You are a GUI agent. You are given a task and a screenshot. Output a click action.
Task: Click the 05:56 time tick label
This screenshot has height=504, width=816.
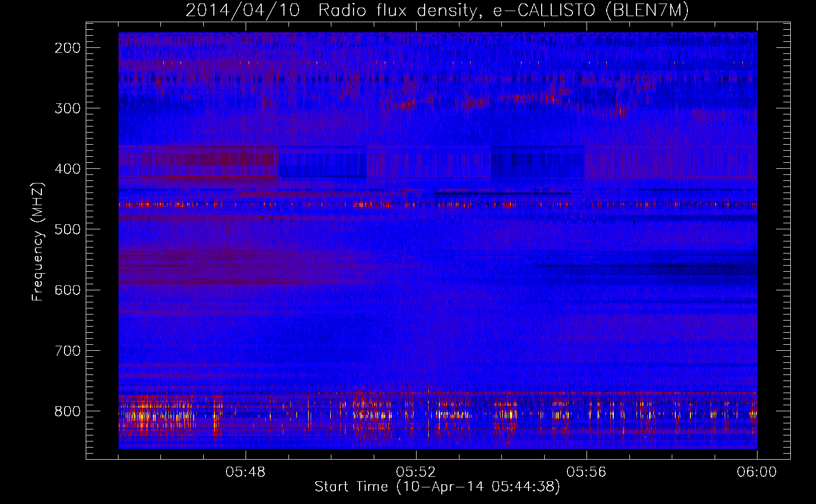click(x=587, y=472)
